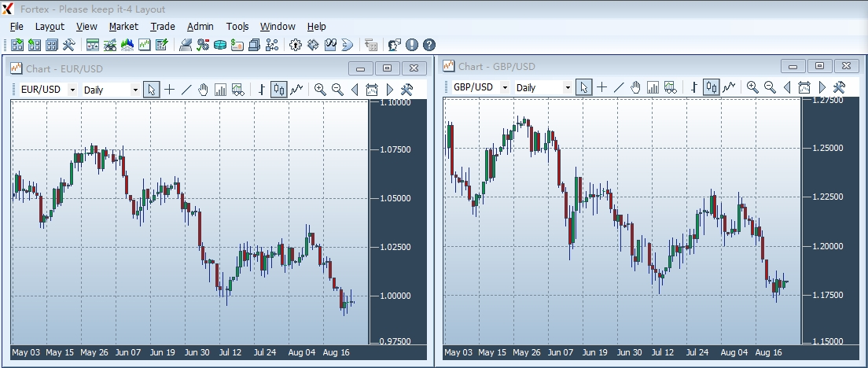Switch GBP/USD chart to line style

tap(729, 87)
